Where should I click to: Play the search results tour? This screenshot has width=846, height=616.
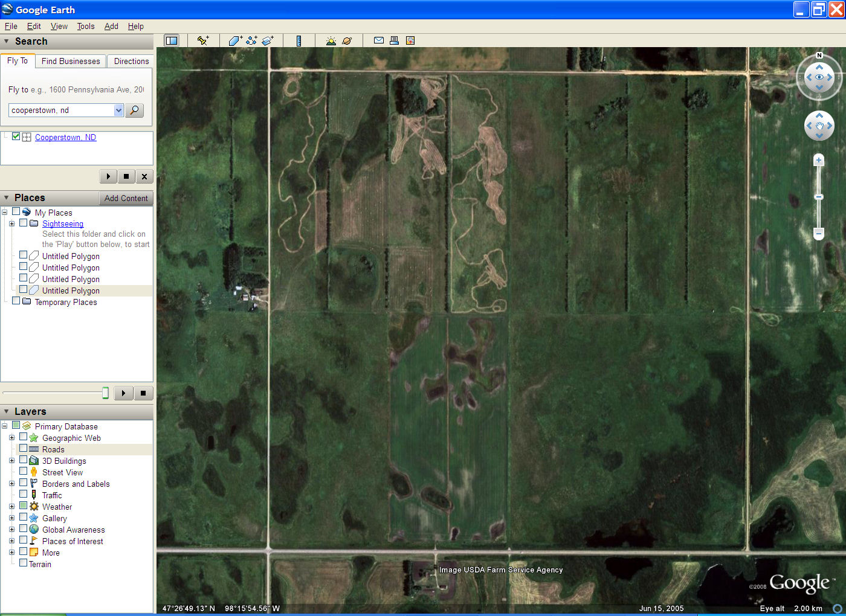pos(108,176)
